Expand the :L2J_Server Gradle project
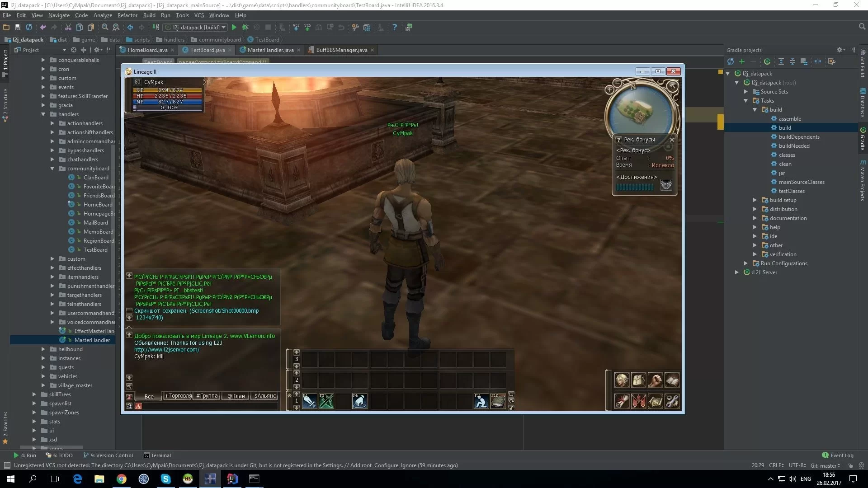The width and height of the screenshot is (868, 488). coord(736,272)
